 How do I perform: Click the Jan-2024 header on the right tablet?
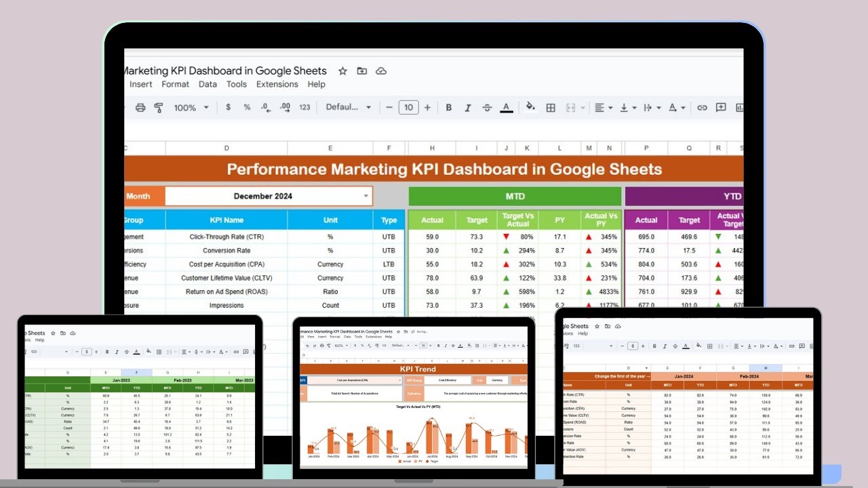pos(684,376)
